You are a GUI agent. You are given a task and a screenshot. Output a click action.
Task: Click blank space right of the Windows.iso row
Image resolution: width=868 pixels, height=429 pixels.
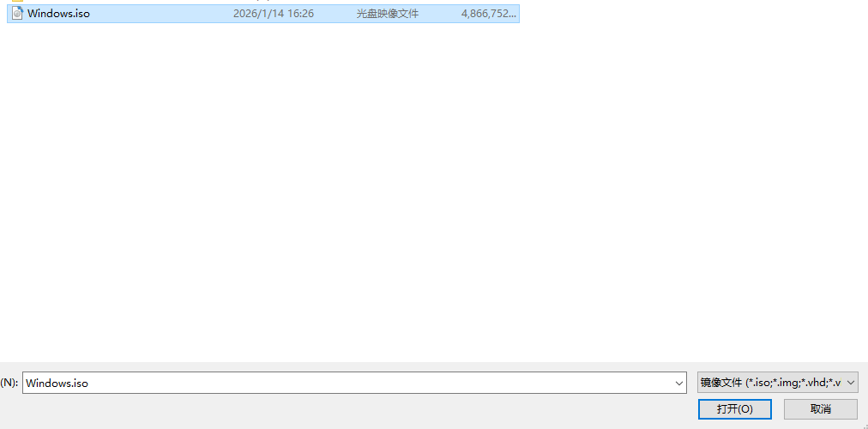point(686,14)
